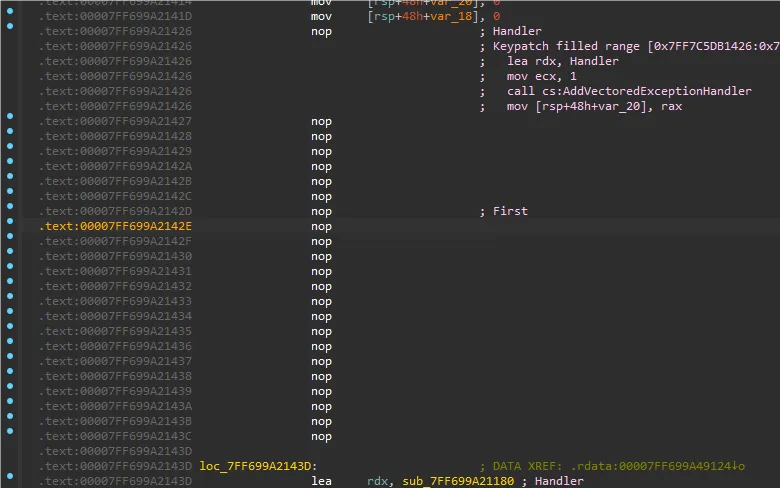Toggle breakpoint dot at address 2142E
780x488 pixels.
coord(10,221)
